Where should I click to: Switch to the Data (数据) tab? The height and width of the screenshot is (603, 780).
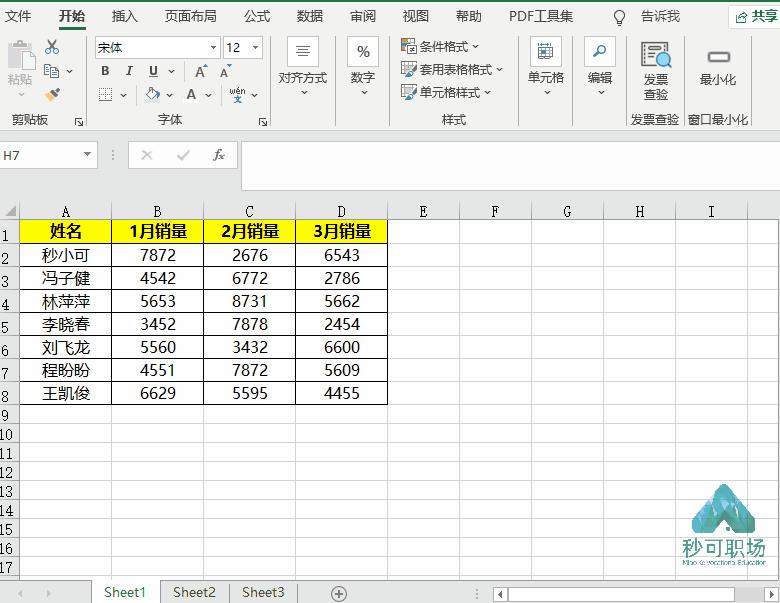(310, 16)
